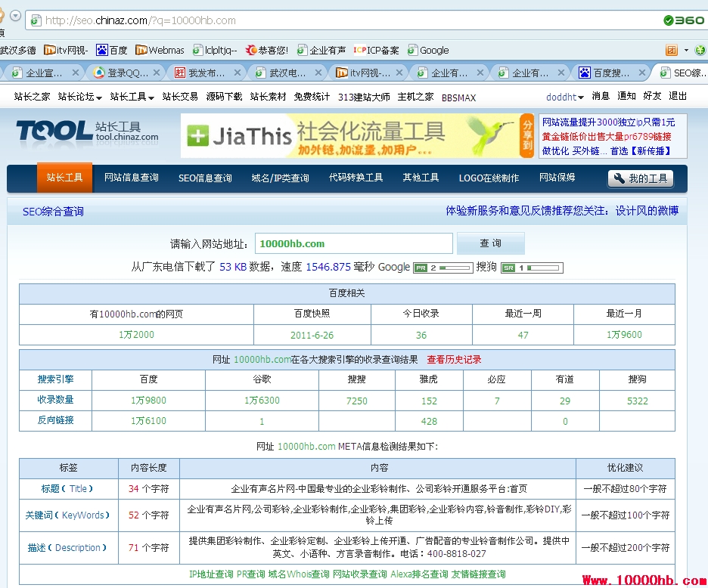Viewport: 708px width, 588px height.
Task: Click the TOOL 站长工具 logo
Action: 87,132
